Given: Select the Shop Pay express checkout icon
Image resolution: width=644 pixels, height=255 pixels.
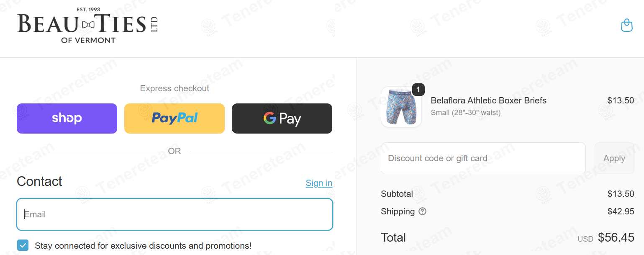Looking at the screenshot, I should click(x=67, y=118).
